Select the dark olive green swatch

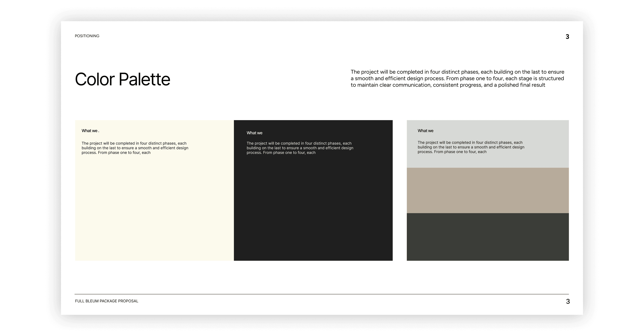pyautogui.click(x=488, y=237)
